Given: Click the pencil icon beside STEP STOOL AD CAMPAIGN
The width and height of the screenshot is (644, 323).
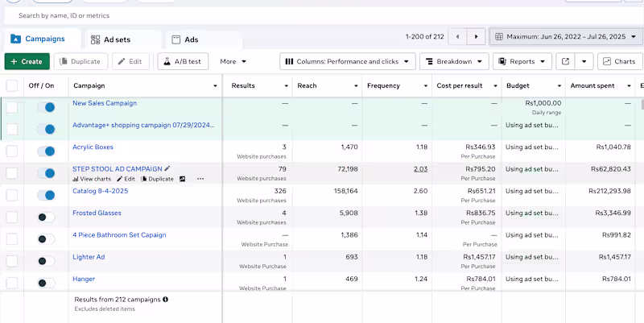Looking at the screenshot, I should (x=167, y=169).
